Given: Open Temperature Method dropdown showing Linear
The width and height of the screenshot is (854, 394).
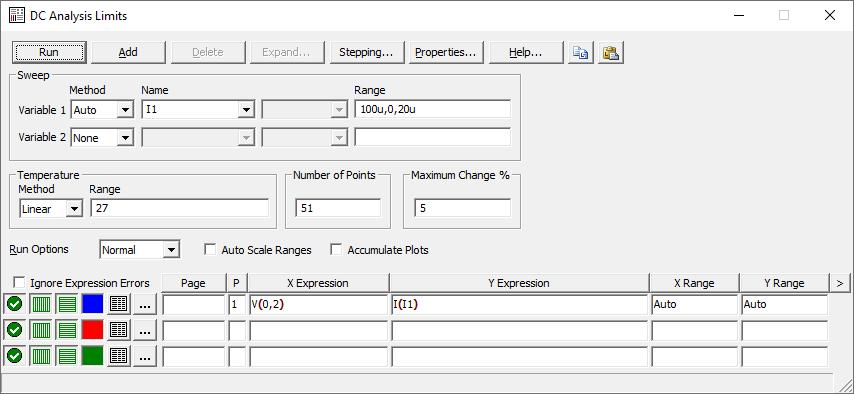Looking at the screenshot, I should [51, 209].
